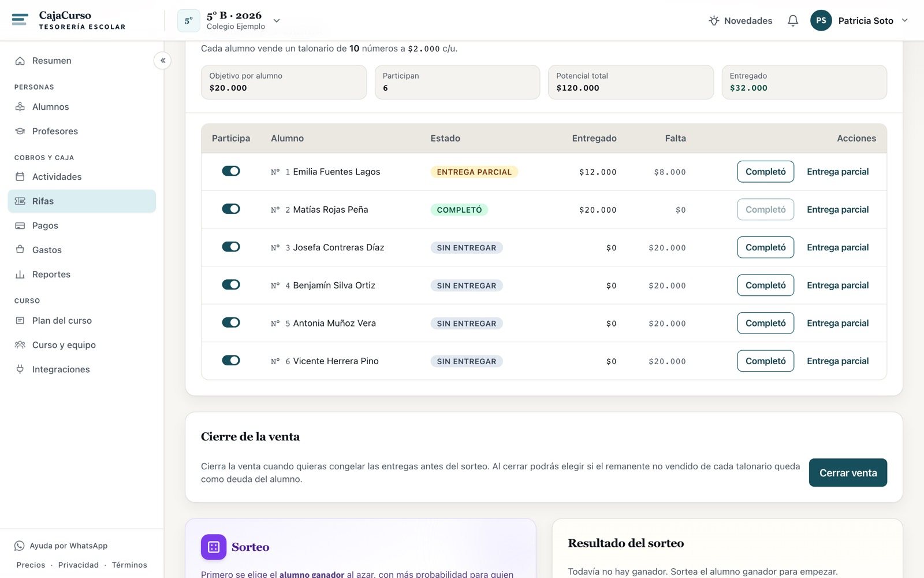Toggle participation for Antonia Muñoz Vera
The height and width of the screenshot is (578, 924).
click(231, 323)
